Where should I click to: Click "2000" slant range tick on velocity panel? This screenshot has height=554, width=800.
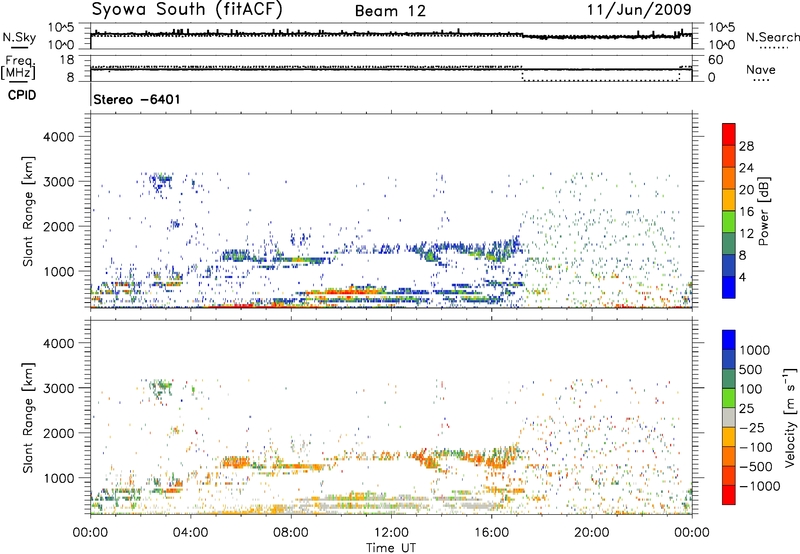pyautogui.click(x=58, y=433)
